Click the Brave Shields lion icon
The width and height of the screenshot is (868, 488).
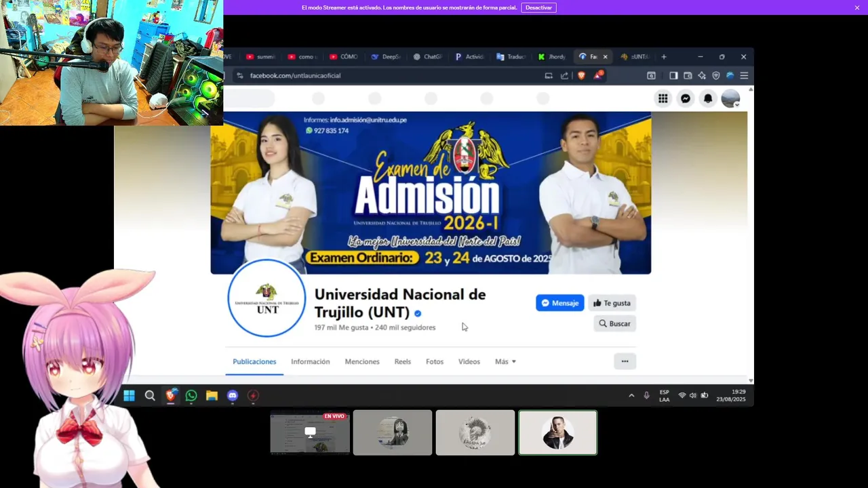(581, 75)
